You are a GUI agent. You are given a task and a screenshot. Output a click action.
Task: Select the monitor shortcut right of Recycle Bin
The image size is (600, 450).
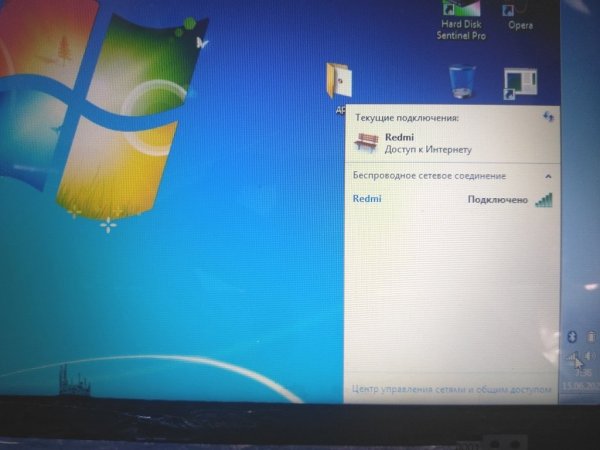(x=520, y=84)
